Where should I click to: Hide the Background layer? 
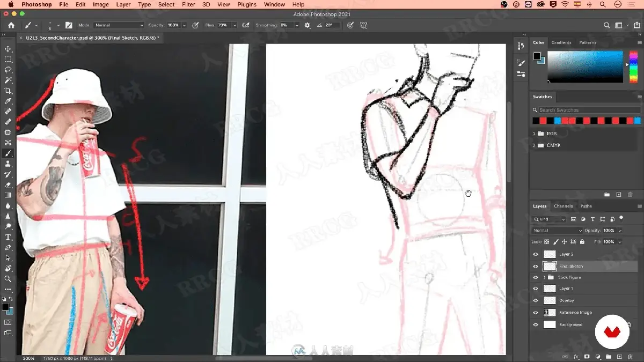536,324
